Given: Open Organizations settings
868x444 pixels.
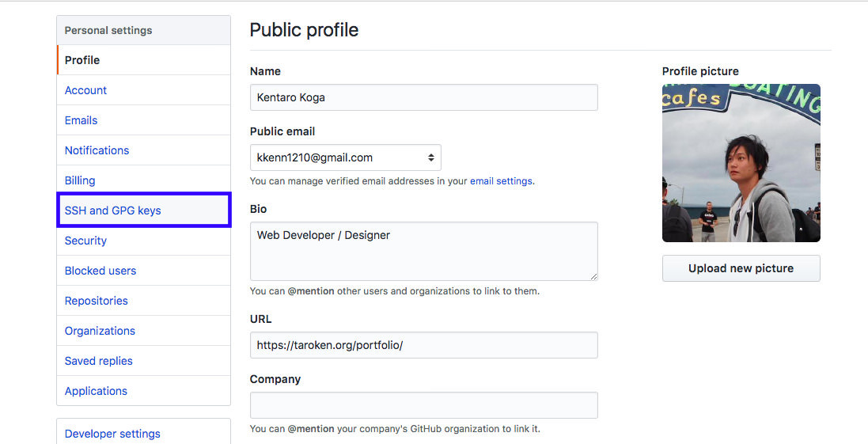Looking at the screenshot, I should click(100, 331).
